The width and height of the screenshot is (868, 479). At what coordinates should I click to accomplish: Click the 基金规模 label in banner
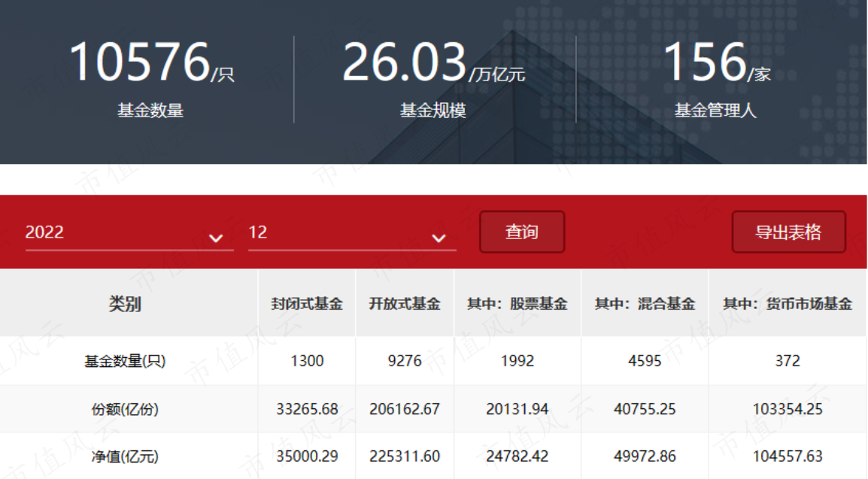pos(433,110)
